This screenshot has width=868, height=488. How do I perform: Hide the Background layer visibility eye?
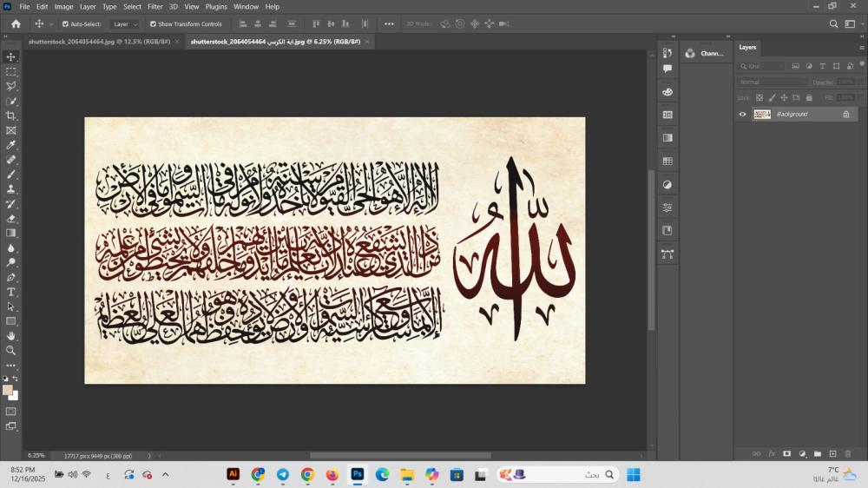tap(742, 115)
